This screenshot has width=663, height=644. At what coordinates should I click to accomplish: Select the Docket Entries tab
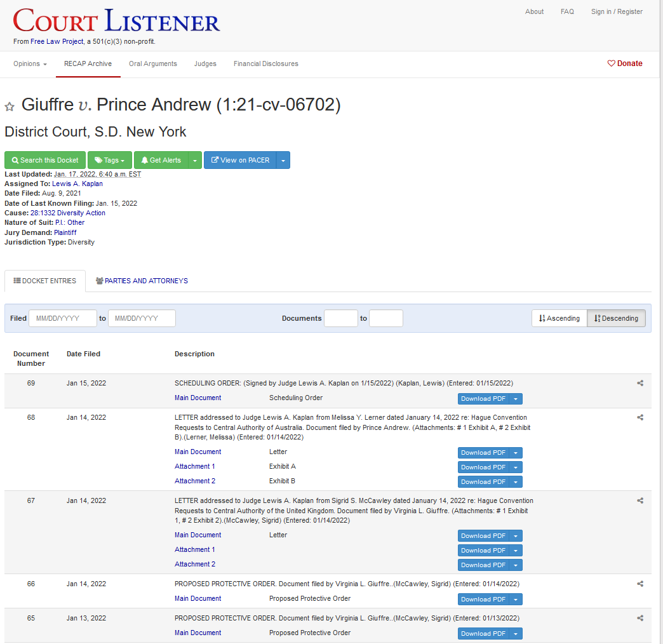point(45,281)
